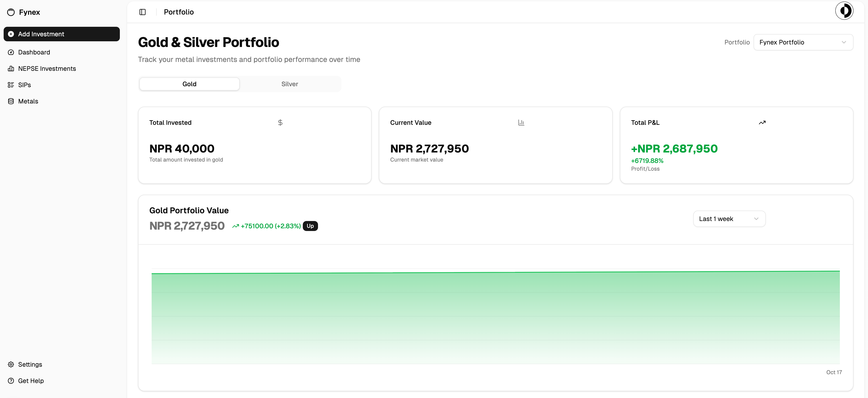The height and width of the screenshot is (398, 868).
Task: Toggle the sidebar panel icon
Action: coord(143,12)
